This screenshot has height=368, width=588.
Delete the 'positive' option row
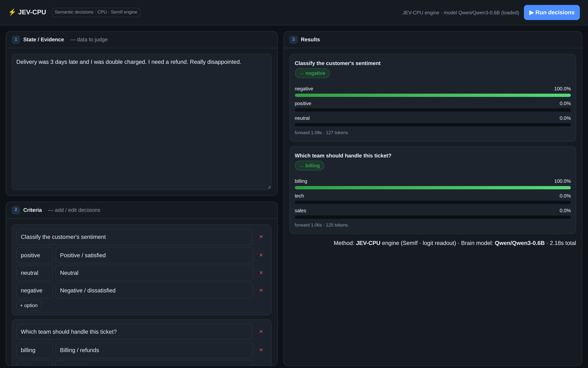[x=261, y=255]
